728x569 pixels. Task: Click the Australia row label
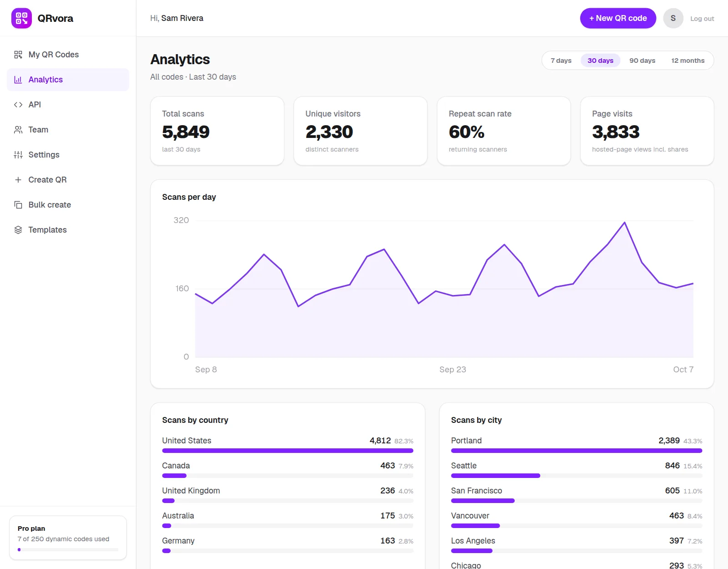click(x=178, y=516)
